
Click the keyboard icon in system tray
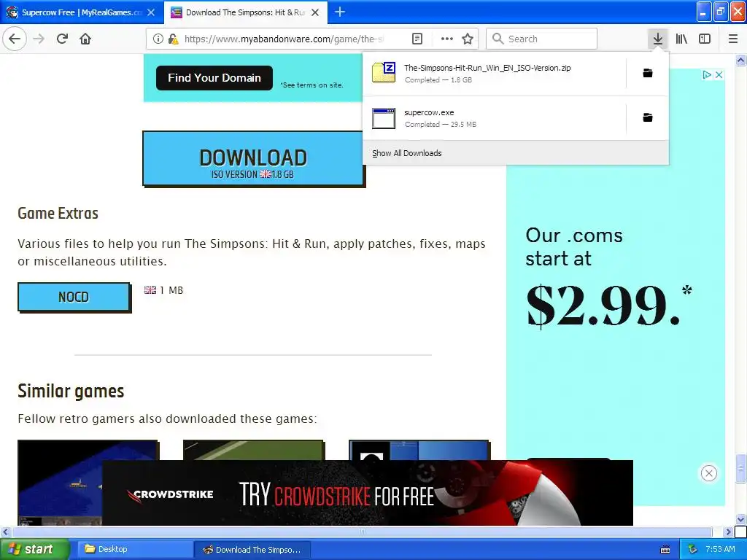(x=665, y=550)
